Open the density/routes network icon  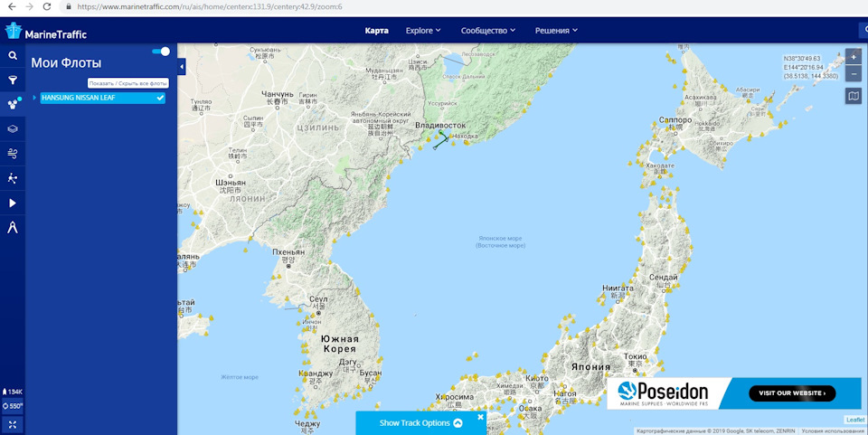tap(12, 177)
